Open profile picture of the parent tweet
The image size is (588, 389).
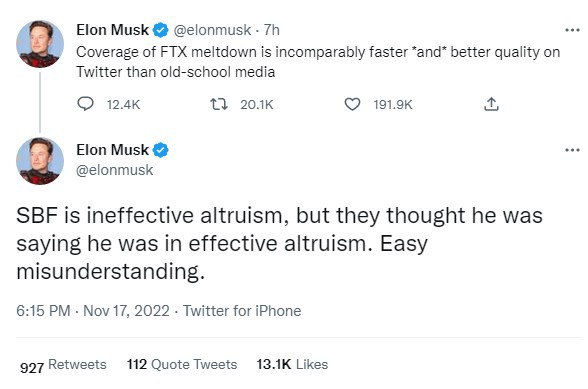[40, 44]
